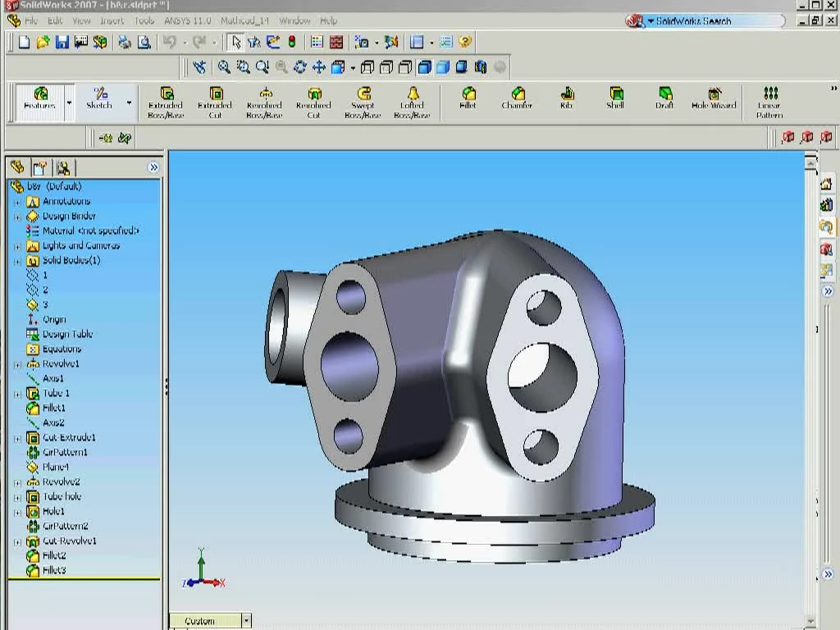Select the Draft tool
This screenshot has height=630, width=840.
pyautogui.click(x=664, y=98)
